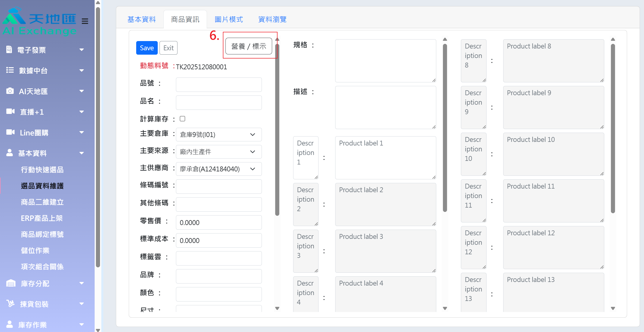The height and width of the screenshot is (332, 644).
Task: Click the 營養 / 標示 button
Action: (249, 46)
